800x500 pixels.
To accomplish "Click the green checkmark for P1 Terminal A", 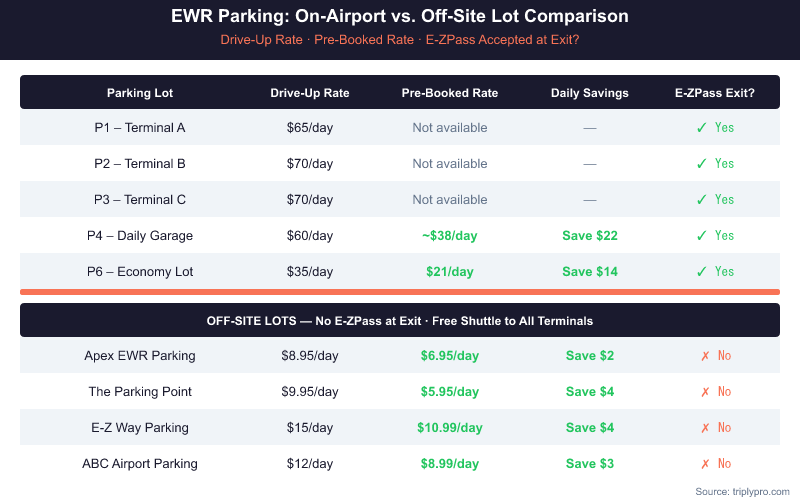I will [702, 127].
